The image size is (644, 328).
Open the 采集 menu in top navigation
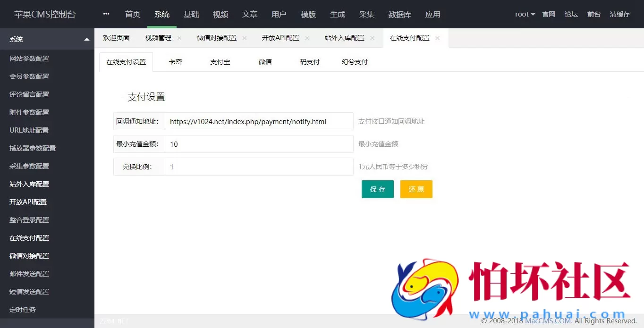[x=367, y=14]
